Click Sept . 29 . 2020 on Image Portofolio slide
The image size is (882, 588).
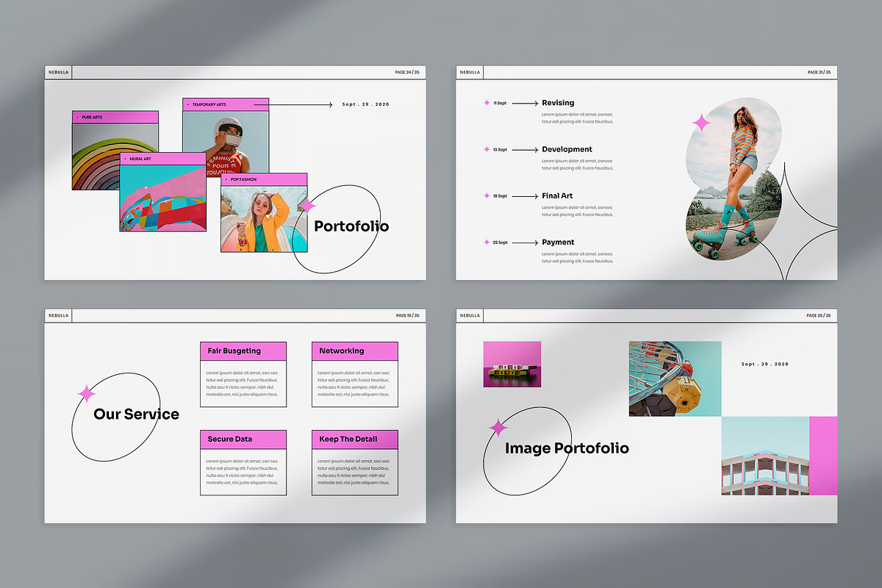tap(765, 364)
